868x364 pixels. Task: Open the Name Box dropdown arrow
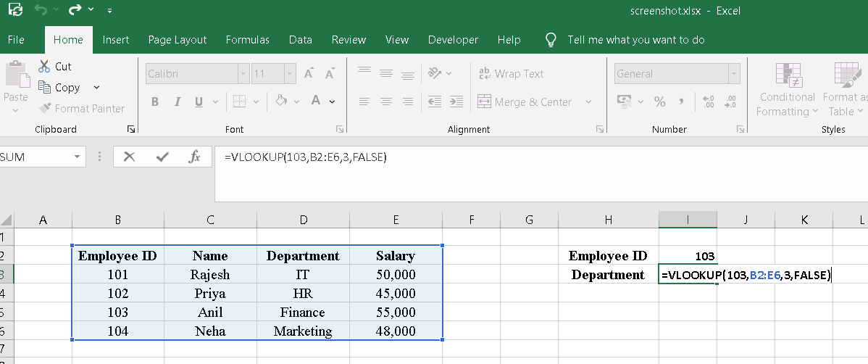[77, 157]
